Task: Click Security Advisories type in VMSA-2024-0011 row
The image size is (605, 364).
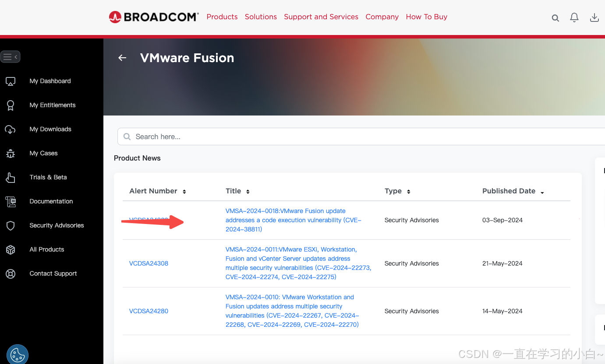Action: tap(411, 263)
